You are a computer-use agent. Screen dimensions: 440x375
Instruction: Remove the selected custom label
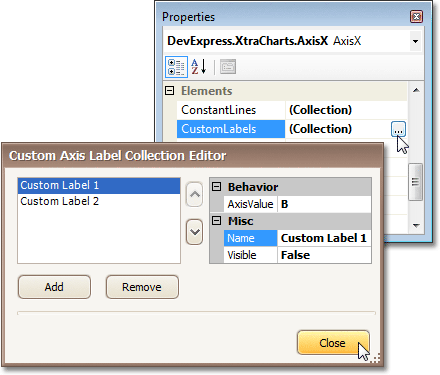coord(142,287)
